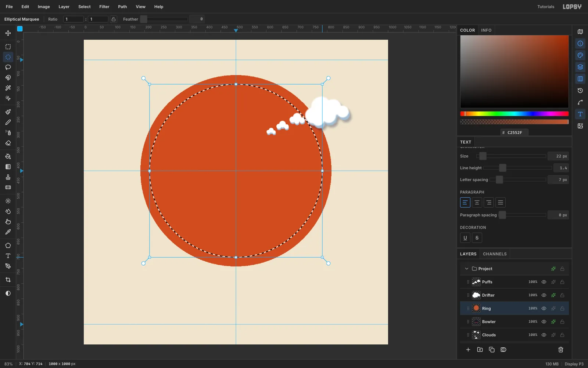
Task: Delete the selected layer with trash icon
Action: (561, 350)
